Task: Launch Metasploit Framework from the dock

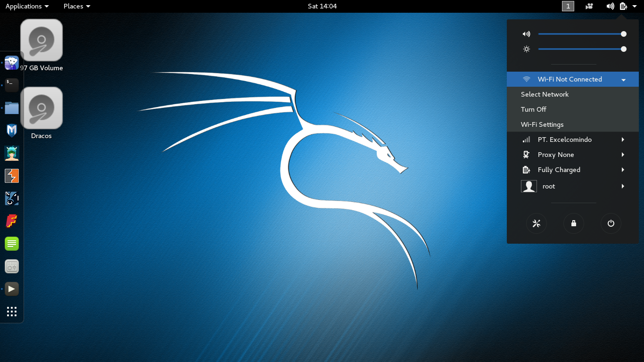Action: coord(12,131)
